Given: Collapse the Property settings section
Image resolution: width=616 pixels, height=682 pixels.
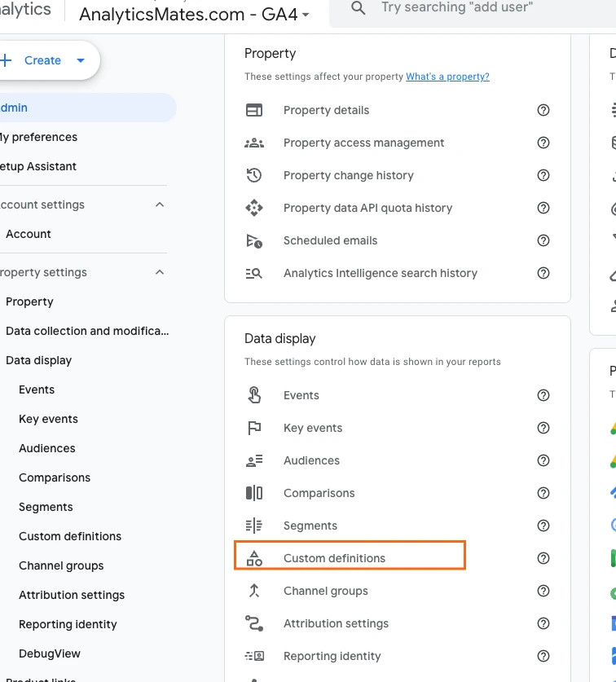Looking at the screenshot, I should click(160, 272).
